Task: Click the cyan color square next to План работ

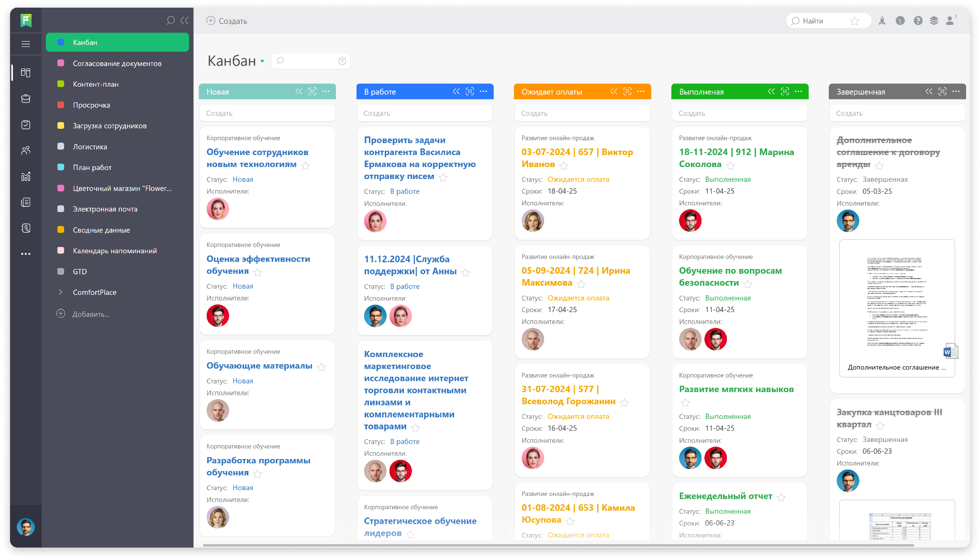Action: (61, 167)
